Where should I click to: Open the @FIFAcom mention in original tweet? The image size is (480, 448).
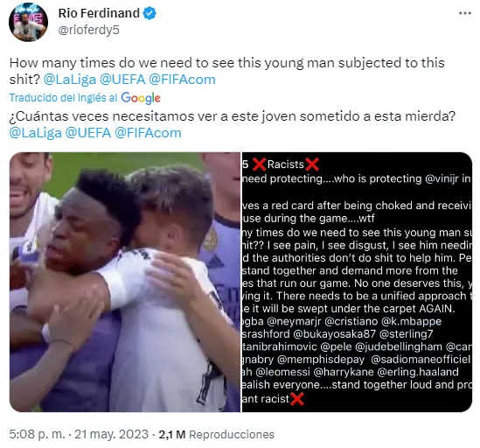click(182, 80)
